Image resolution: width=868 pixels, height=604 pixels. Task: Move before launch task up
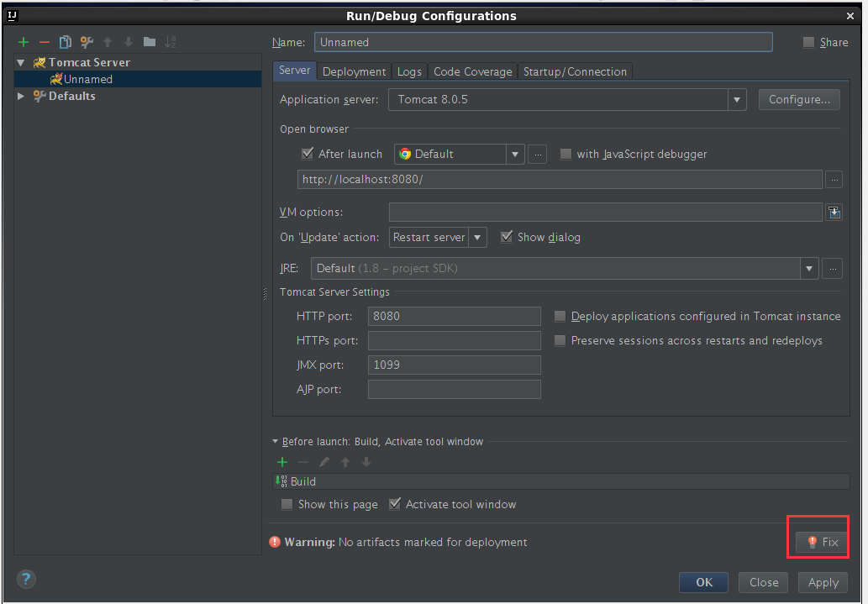345,462
